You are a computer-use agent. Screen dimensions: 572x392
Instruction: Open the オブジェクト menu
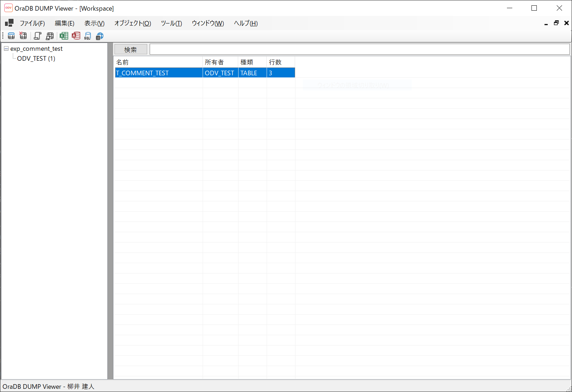pyautogui.click(x=133, y=23)
